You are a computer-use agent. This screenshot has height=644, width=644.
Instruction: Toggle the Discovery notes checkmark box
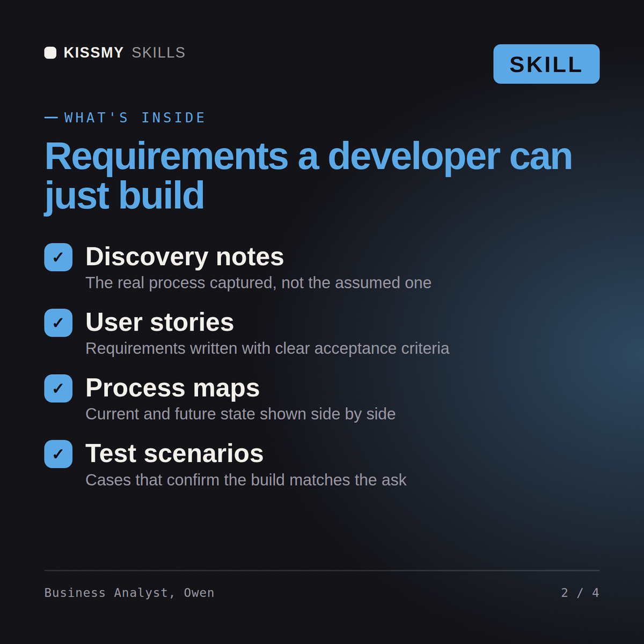click(x=58, y=257)
